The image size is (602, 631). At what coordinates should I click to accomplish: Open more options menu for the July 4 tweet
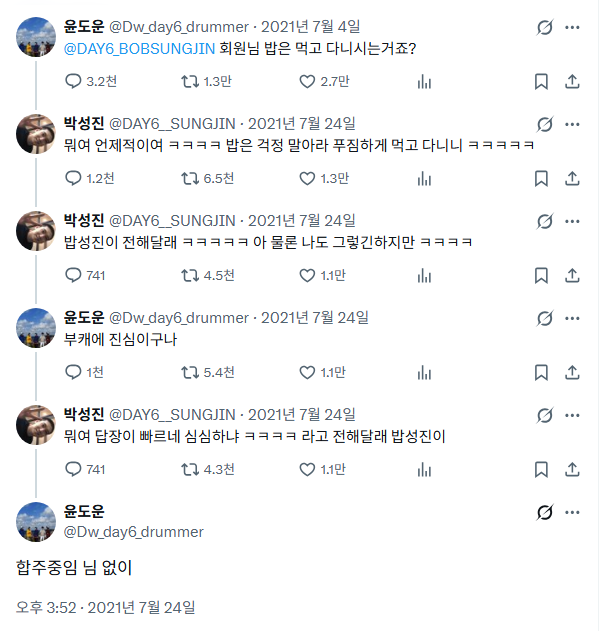[x=572, y=27]
